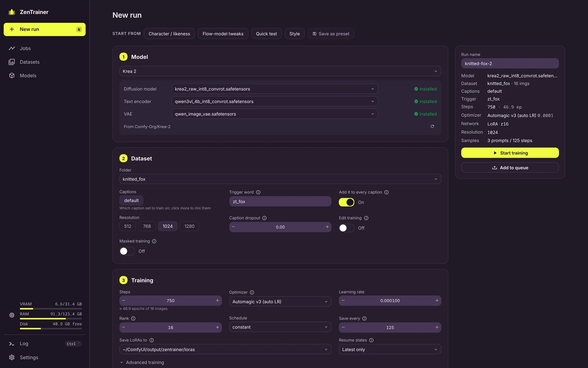Show info icon for Save every

(364, 318)
